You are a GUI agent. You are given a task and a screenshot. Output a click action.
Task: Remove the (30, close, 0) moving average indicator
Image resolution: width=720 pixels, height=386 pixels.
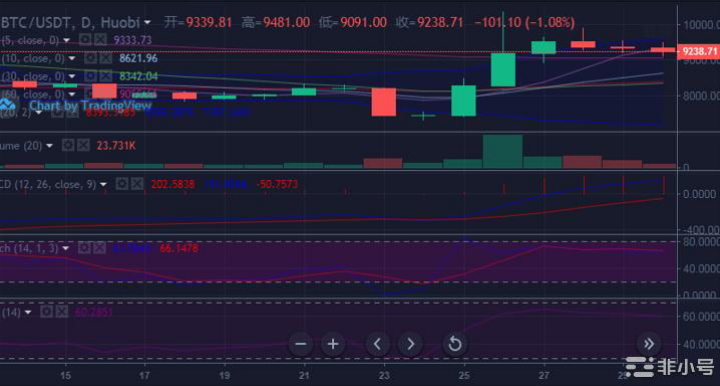click(106, 76)
